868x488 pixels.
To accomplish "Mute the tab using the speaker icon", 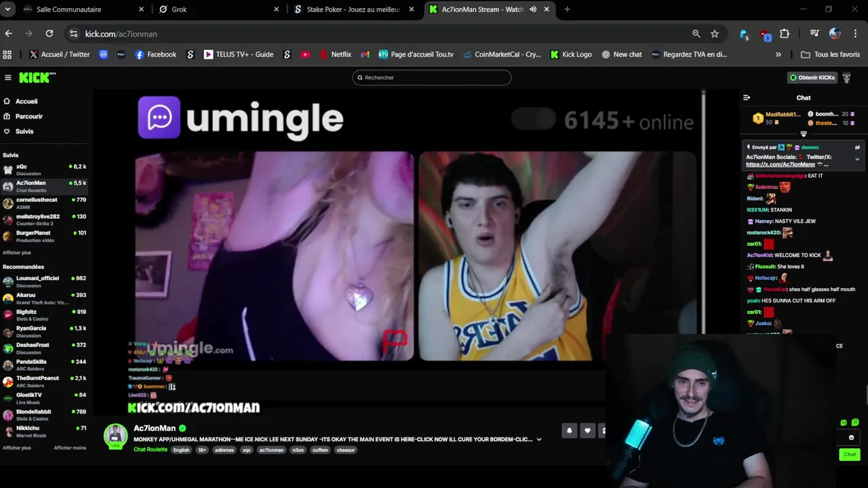I will [x=533, y=9].
